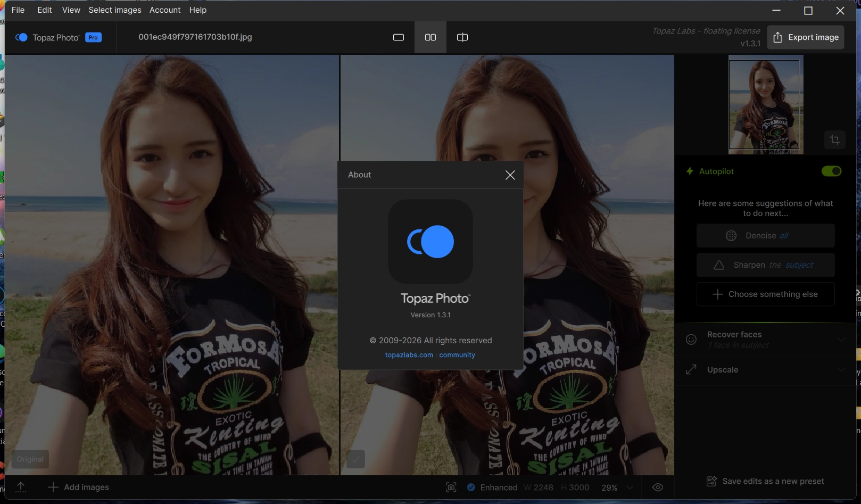Click the crop tool icon
The height and width of the screenshot is (504, 861).
pos(834,140)
